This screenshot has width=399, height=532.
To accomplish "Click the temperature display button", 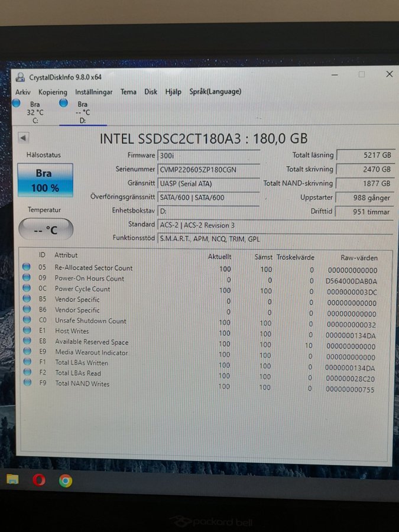I will pyautogui.click(x=46, y=230).
